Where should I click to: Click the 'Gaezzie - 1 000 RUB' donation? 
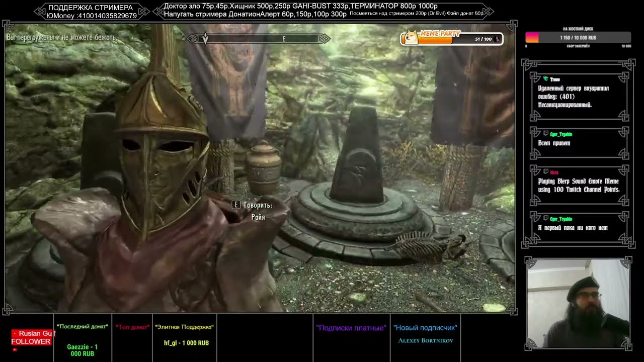point(83,350)
